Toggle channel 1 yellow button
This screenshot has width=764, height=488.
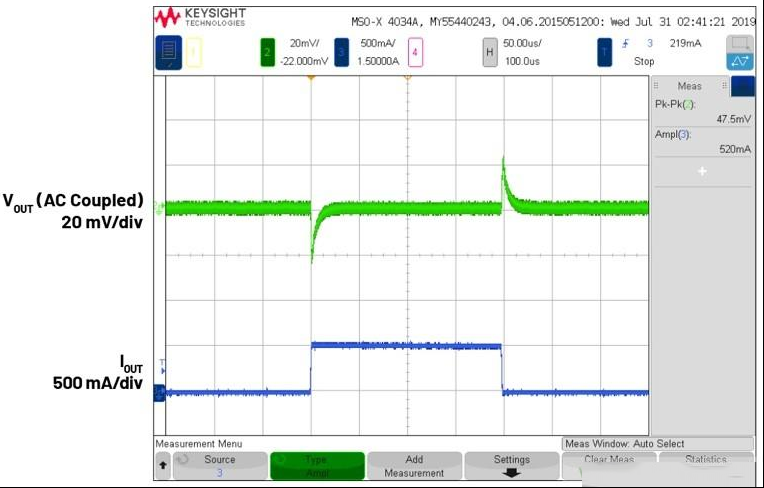pyautogui.click(x=193, y=52)
